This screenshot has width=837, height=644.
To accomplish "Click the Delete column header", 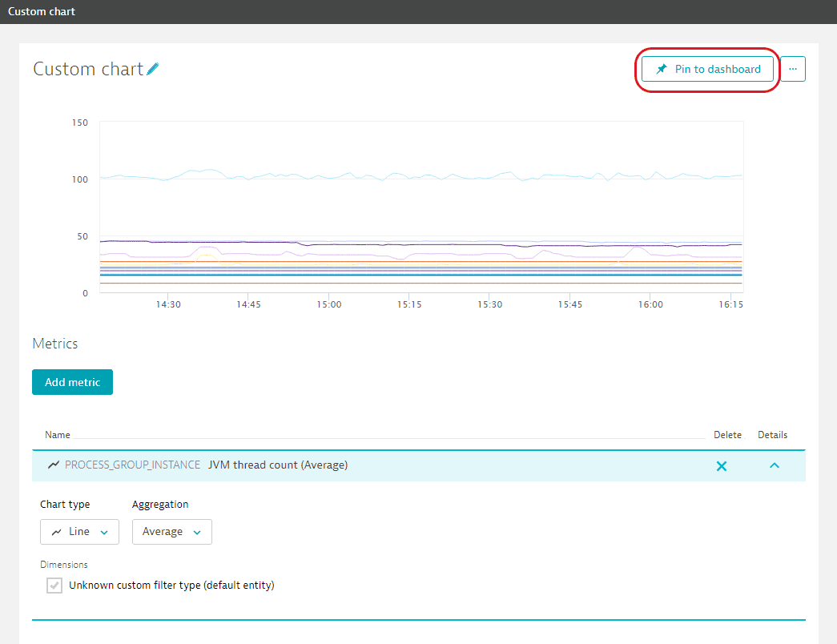I will click(x=727, y=435).
